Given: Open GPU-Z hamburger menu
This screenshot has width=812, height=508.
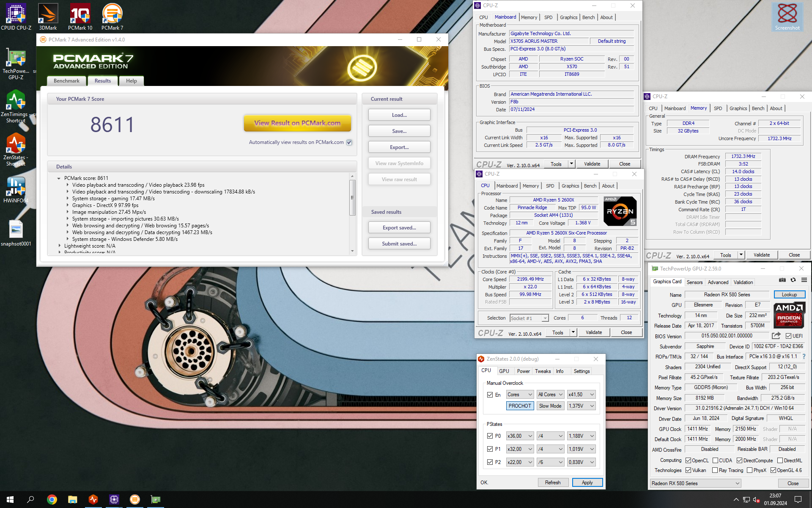Looking at the screenshot, I should tap(804, 280).
